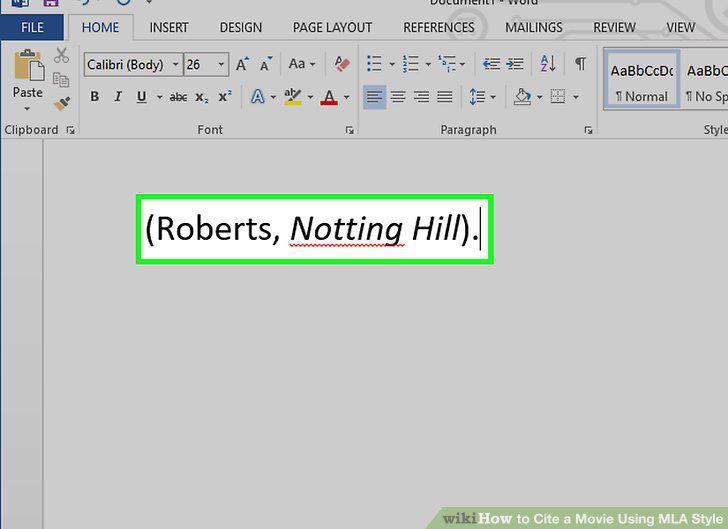Decrease paragraph indent
Image resolution: width=728 pixels, height=529 pixels.
pyautogui.click(x=491, y=64)
